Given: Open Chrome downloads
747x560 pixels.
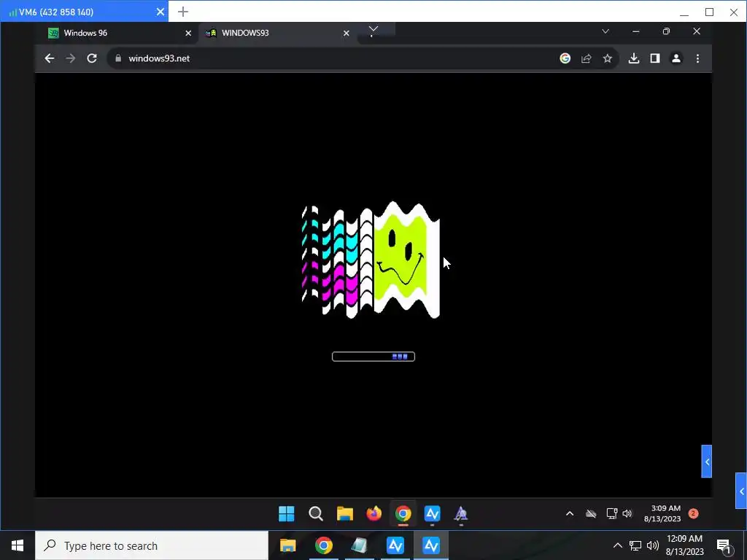Looking at the screenshot, I should (x=634, y=58).
